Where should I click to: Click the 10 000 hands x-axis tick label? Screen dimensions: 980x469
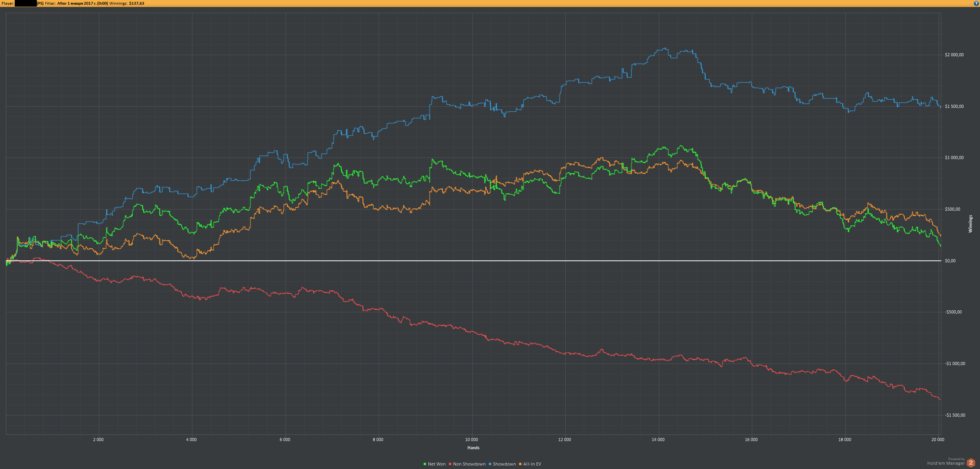pyautogui.click(x=471, y=440)
